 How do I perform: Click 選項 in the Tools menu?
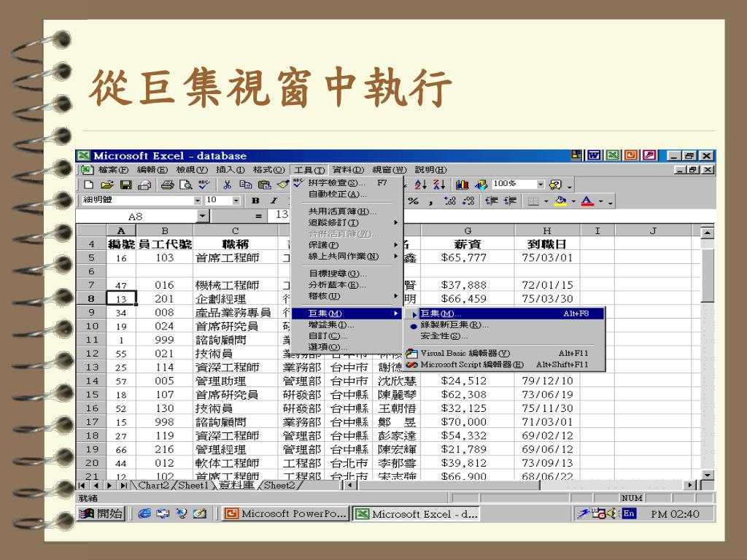click(x=347, y=347)
